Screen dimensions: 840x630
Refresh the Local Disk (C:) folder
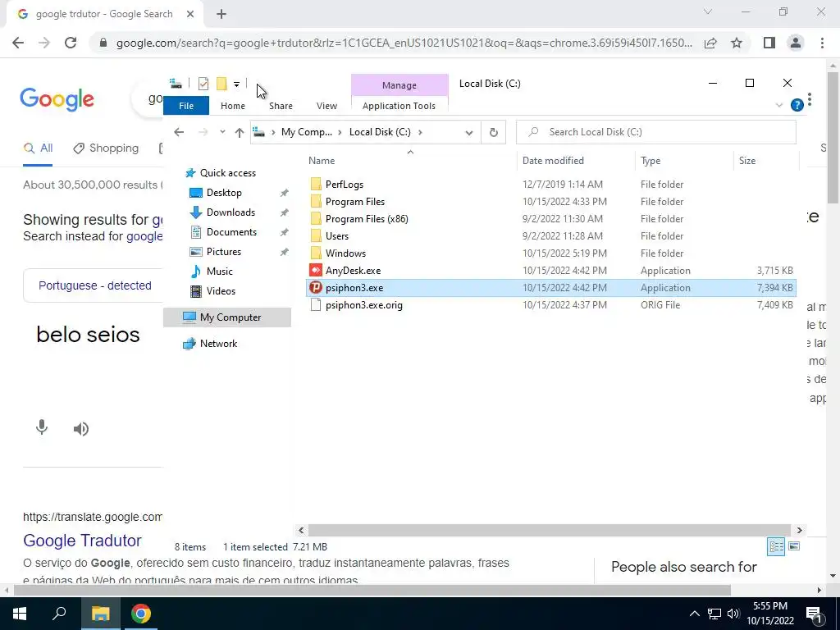493,132
